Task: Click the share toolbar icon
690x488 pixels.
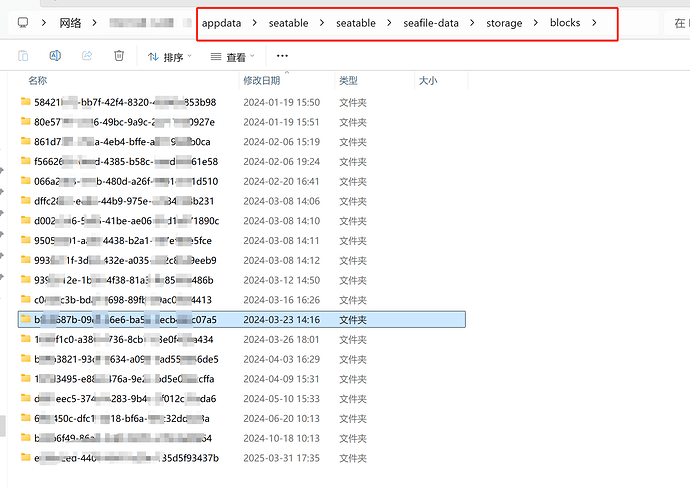Action: coord(87,56)
